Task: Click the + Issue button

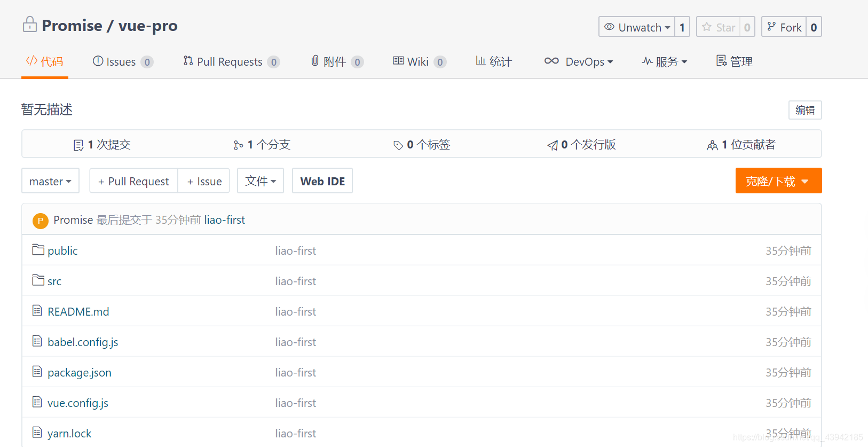Action: (204, 181)
